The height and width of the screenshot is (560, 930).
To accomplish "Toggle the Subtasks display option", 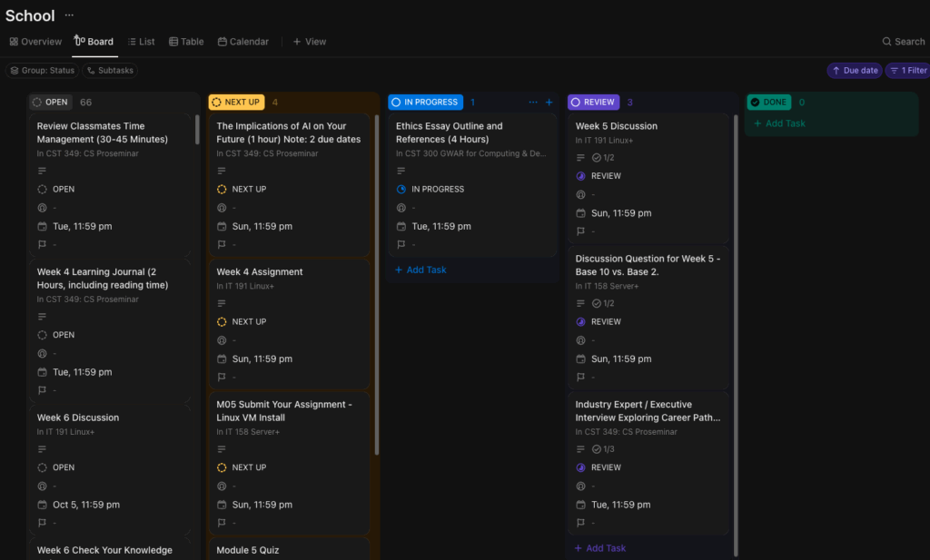I will [x=110, y=71].
